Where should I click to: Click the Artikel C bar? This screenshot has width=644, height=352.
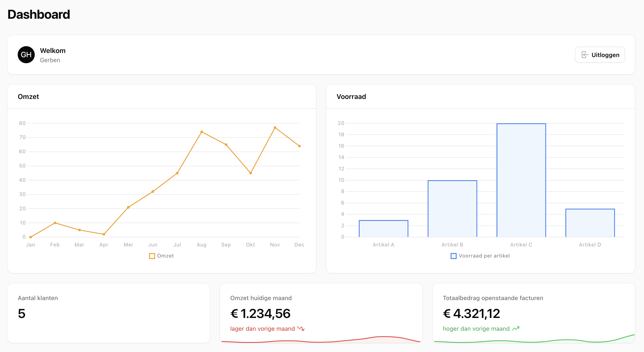[x=521, y=180]
